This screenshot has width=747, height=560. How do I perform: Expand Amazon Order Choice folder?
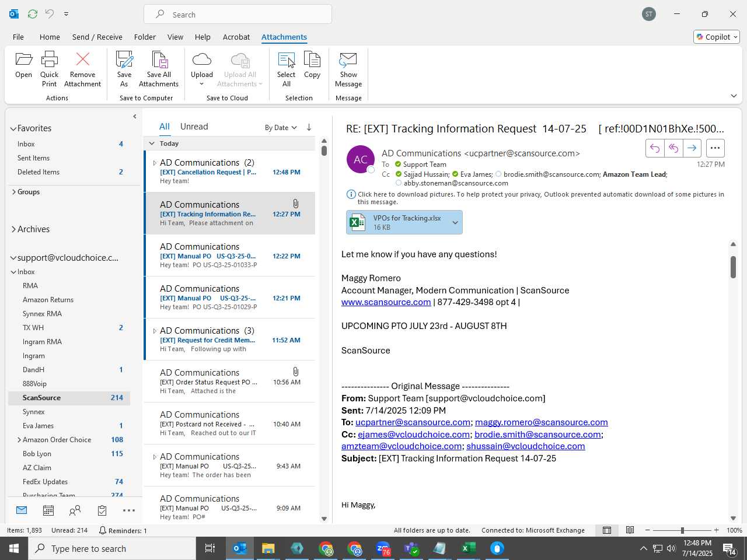pyautogui.click(x=19, y=440)
